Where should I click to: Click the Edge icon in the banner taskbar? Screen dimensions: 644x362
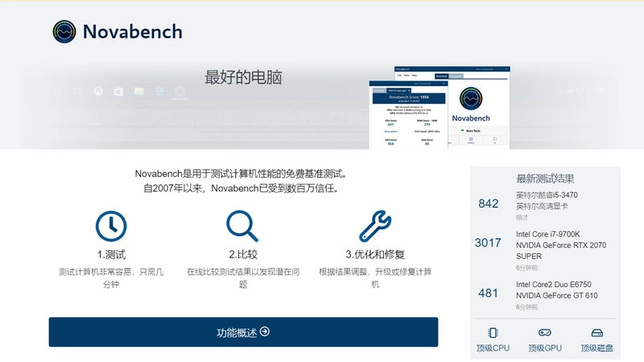coord(159,91)
